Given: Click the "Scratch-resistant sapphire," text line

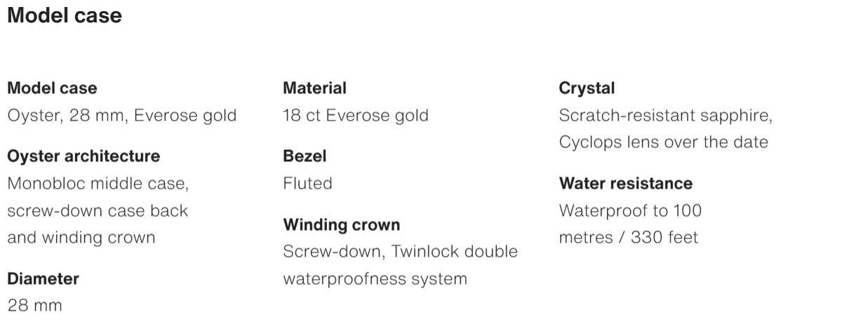Looking at the screenshot, I should 665,115.
